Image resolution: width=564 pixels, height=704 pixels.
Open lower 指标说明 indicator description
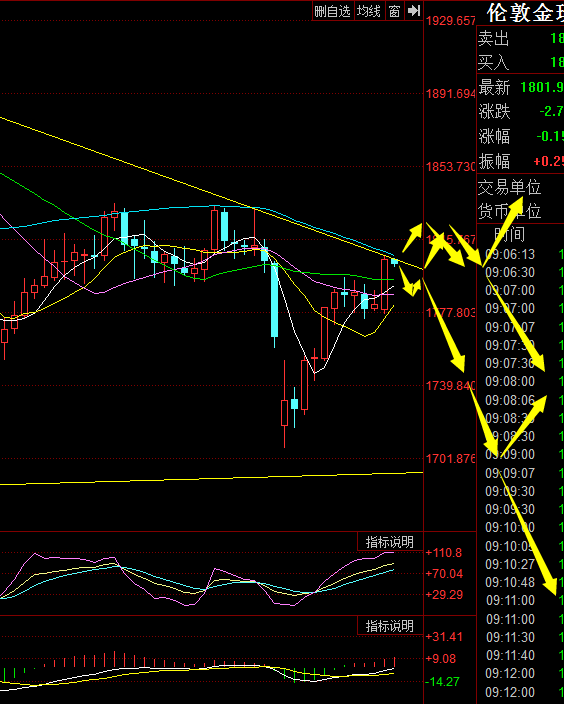click(390, 626)
